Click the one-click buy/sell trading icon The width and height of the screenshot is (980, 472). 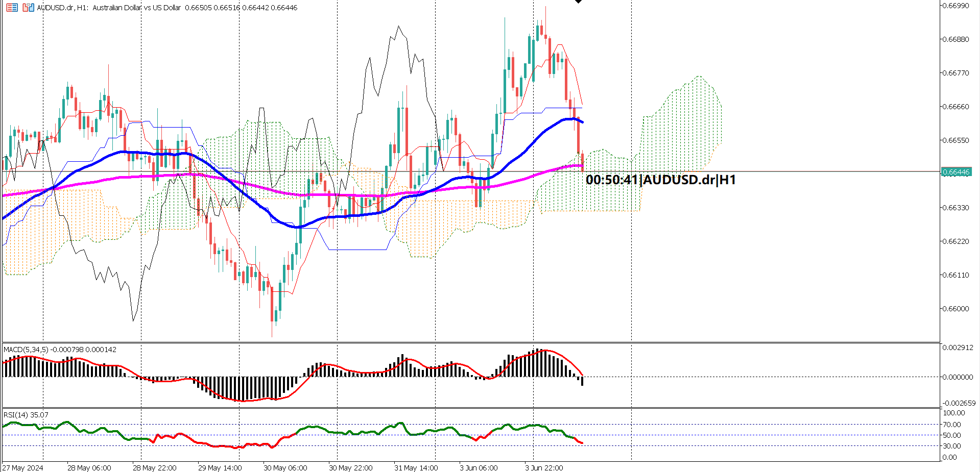27,8
